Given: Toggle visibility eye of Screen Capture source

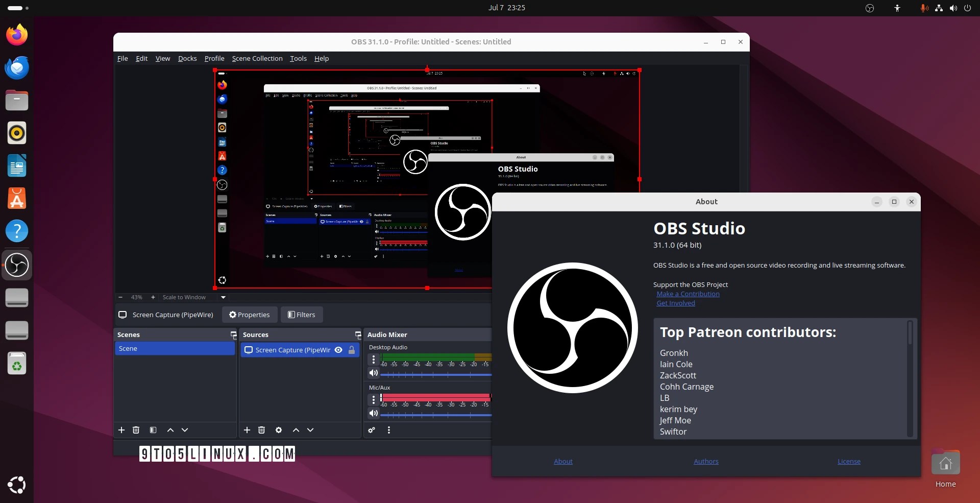Looking at the screenshot, I should tap(338, 350).
